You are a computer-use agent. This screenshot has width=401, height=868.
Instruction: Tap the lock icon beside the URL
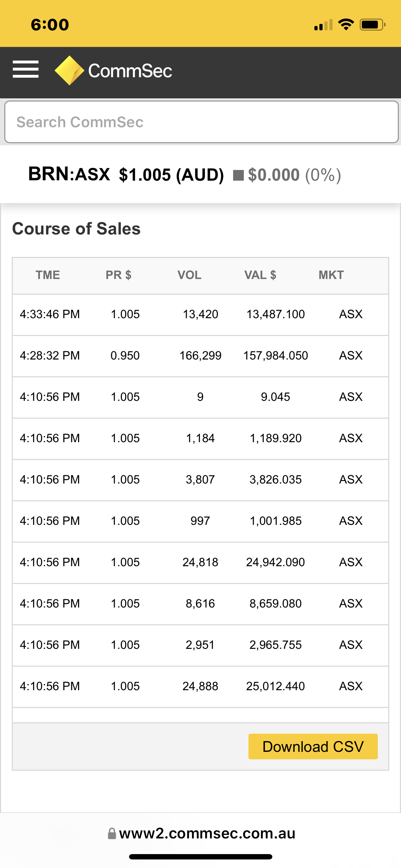(112, 833)
